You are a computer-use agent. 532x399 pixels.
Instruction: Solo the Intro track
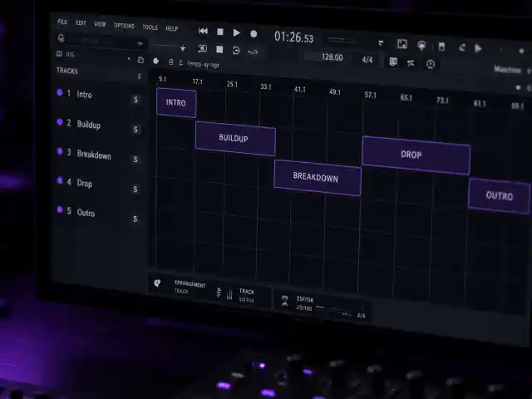135,100
